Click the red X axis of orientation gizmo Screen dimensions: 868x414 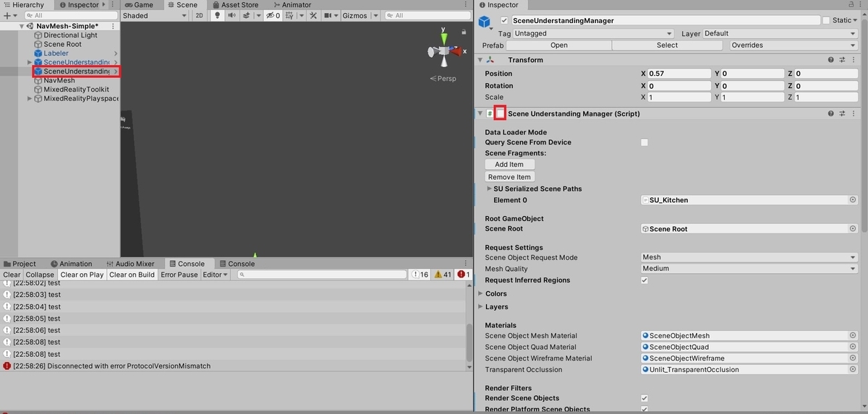(457, 51)
